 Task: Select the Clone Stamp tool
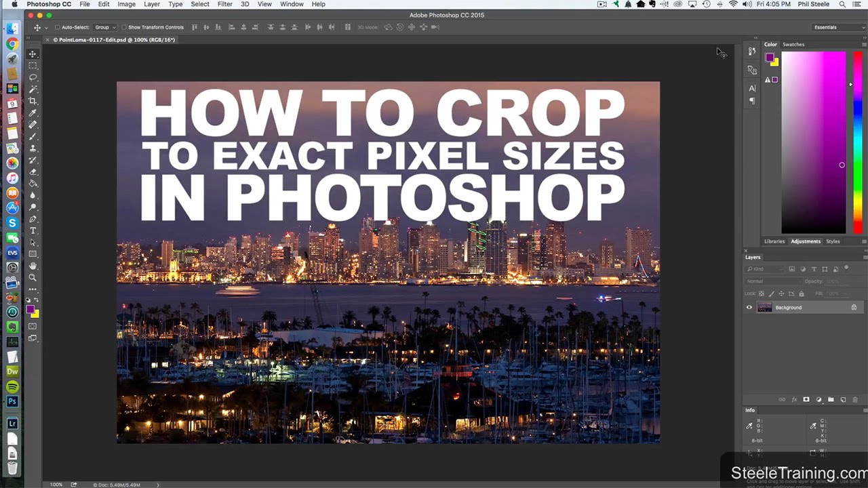click(33, 148)
